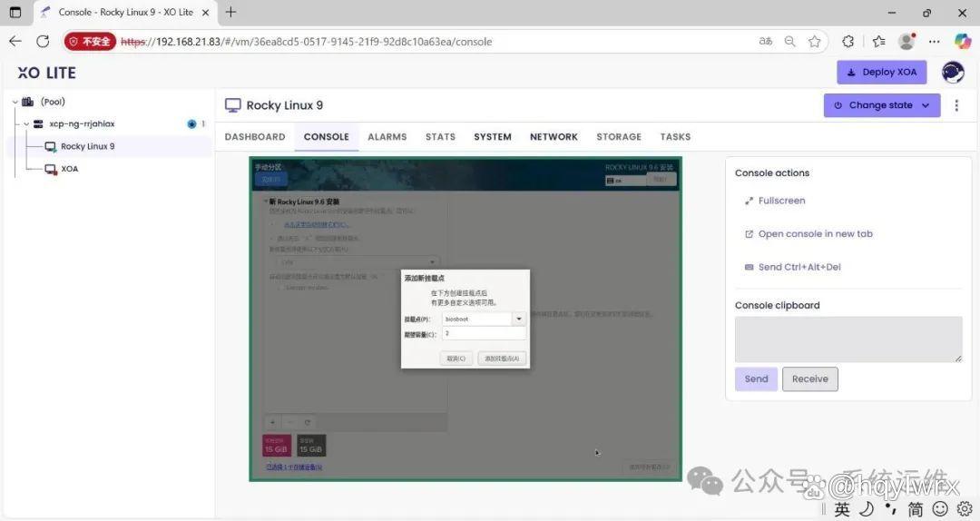Click the blue master star badge on xcp-ng-rrjahiax
The image size is (980, 521).
click(x=191, y=123)
